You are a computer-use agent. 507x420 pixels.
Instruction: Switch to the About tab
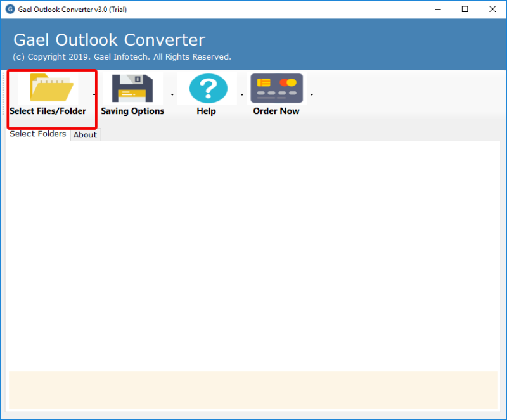point(86,135)
